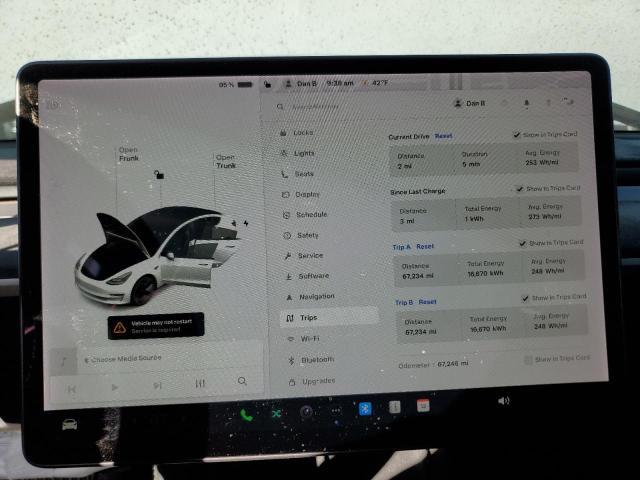Open the Upgrades menu

312,381
